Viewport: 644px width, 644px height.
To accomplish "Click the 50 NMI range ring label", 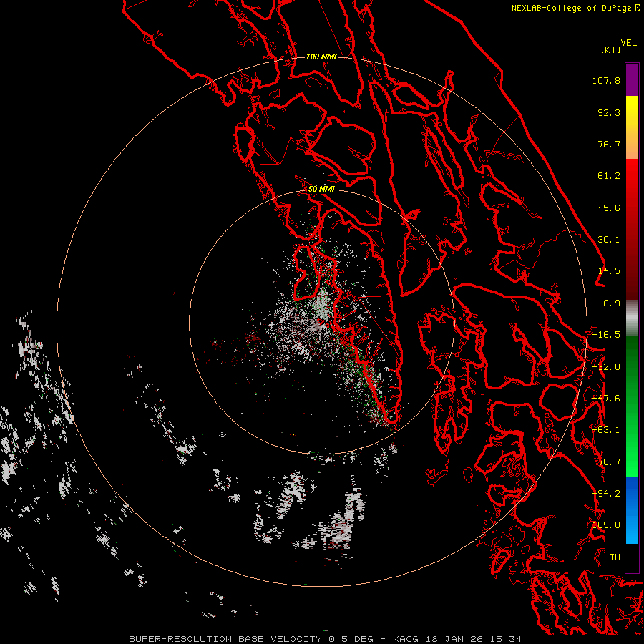I will (x=321, y=189).
